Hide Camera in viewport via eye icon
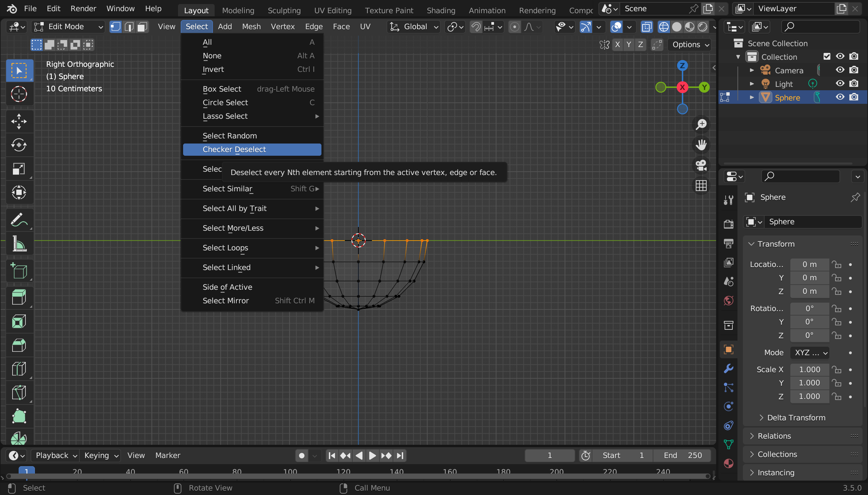Viewport: 868px width, 495px height. (840, 70)
